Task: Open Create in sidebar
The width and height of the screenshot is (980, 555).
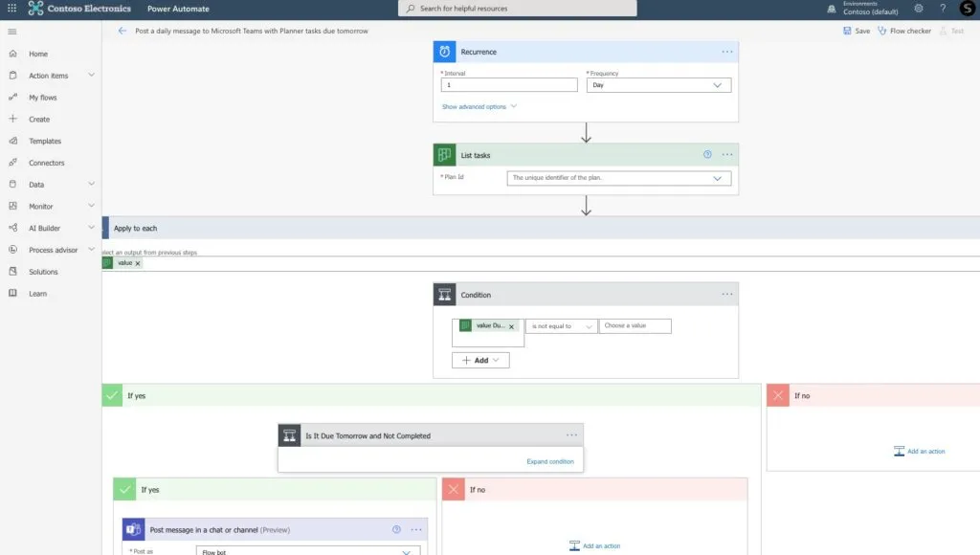Action: (38, 120)
